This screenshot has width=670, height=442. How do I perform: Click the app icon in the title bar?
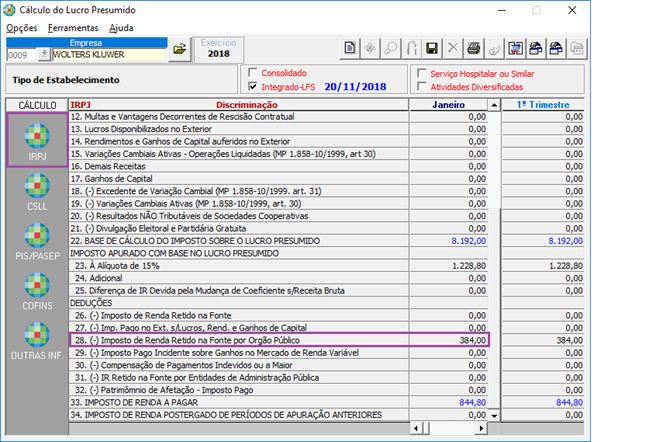[9, 10]
